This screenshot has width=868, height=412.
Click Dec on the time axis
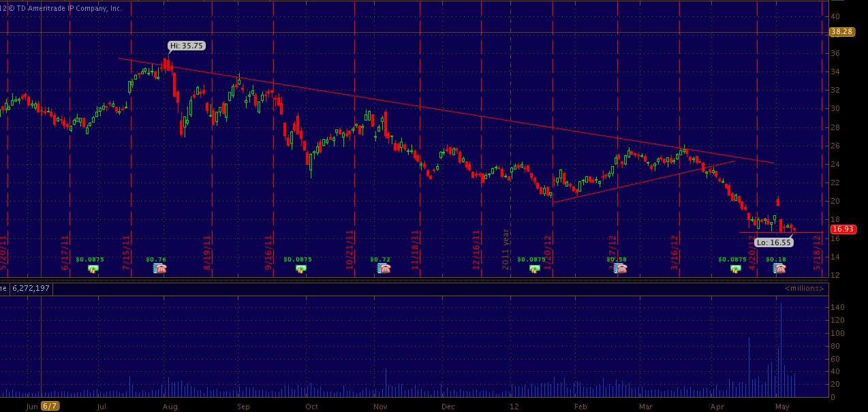pyautogui.click(x=448, y=407)
